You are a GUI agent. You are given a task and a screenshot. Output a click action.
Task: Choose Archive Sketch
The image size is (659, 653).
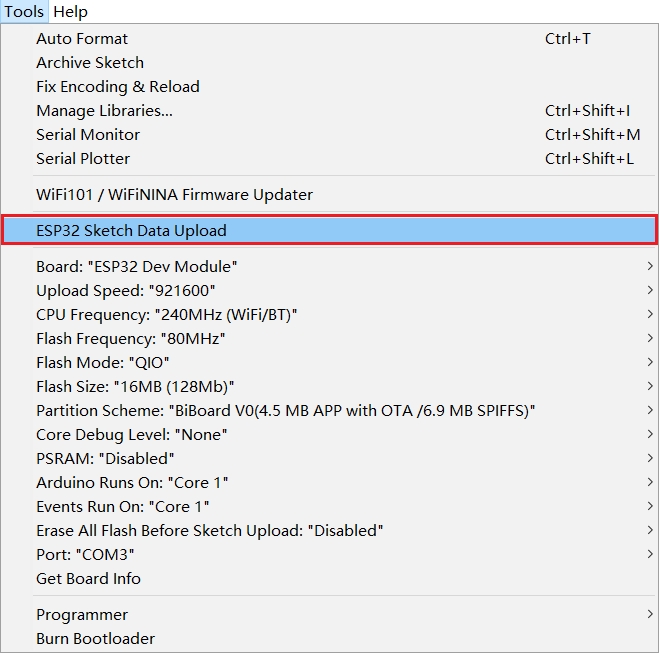click(x=90, y=63)
